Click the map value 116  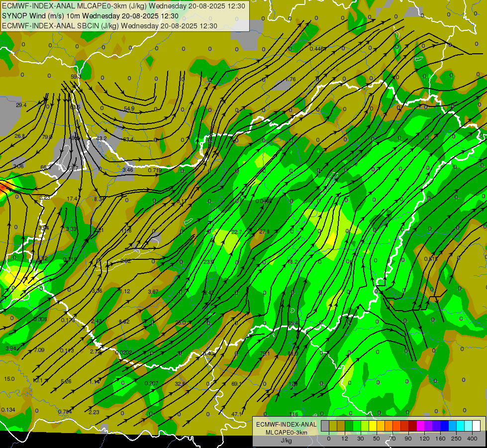pos(294,414)
